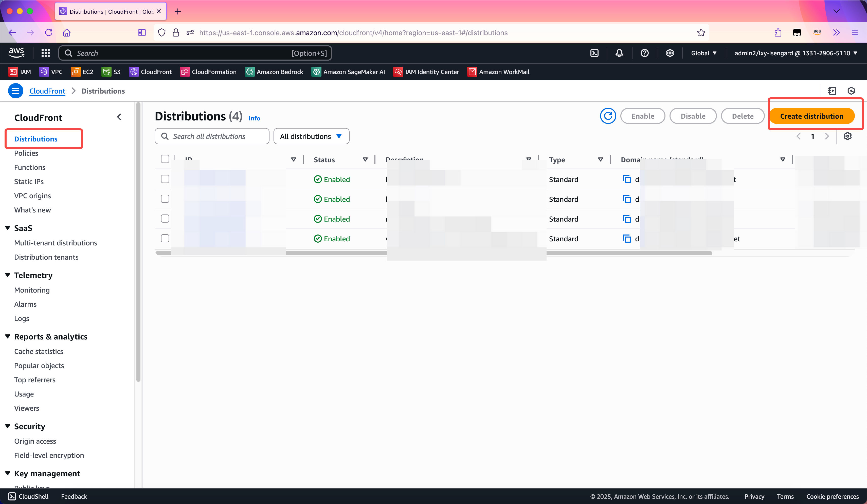Image resolution: width=867 pixels, height=504 pixels.
Task: Open Static IPs in the side navigation
Action: click(x=29, y=181)
